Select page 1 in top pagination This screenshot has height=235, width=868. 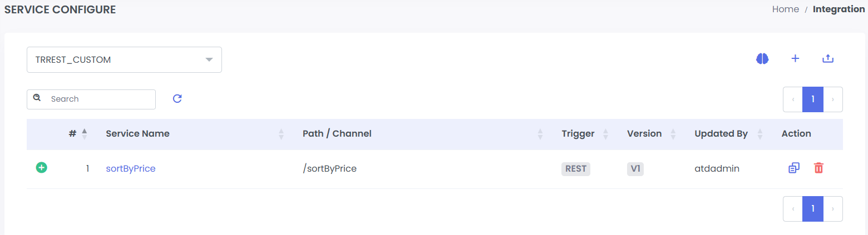pyautogui.click(x=812, y=99)
